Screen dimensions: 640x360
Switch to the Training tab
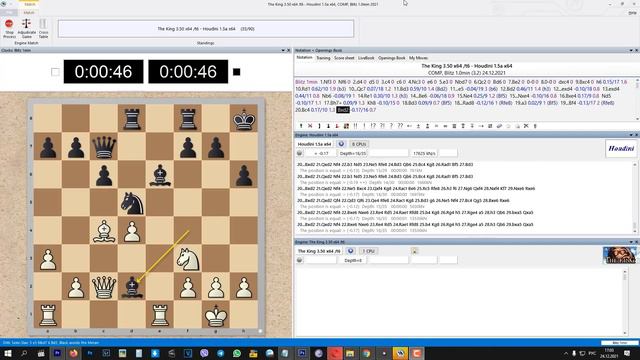323,58
